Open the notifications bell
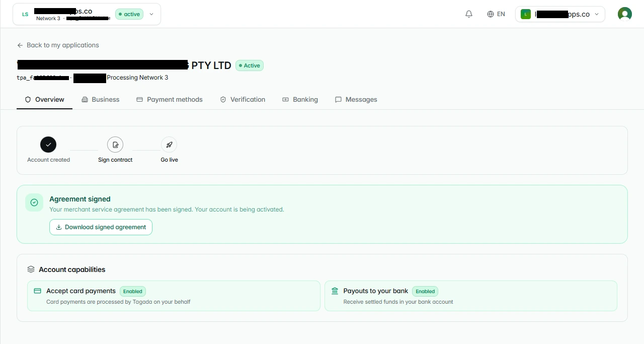644x344 pixels. pyautogui.click(x=469, y=14)
